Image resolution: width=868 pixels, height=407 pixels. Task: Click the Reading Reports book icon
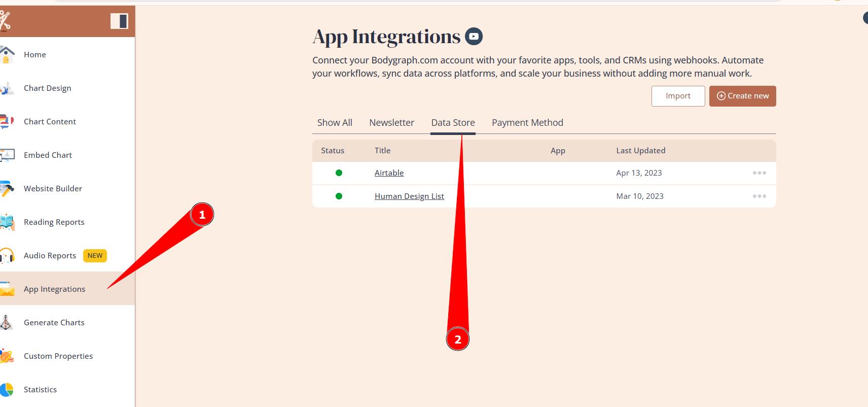(7, 222)
